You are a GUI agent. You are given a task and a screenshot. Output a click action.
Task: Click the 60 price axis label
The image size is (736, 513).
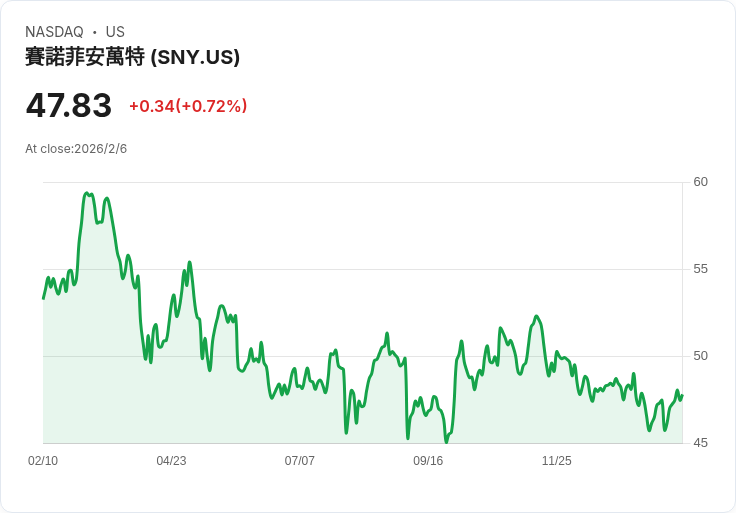(x=700, y=182)
